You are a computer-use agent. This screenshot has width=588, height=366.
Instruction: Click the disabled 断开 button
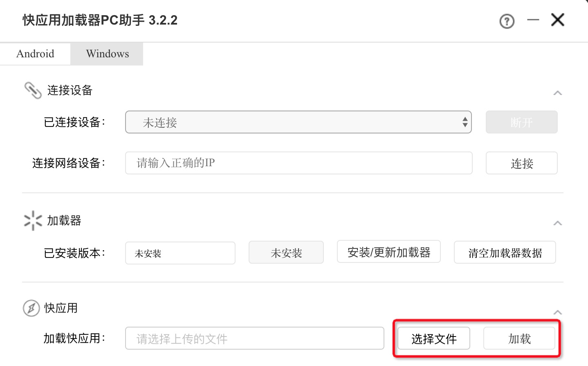pos(521,122)
